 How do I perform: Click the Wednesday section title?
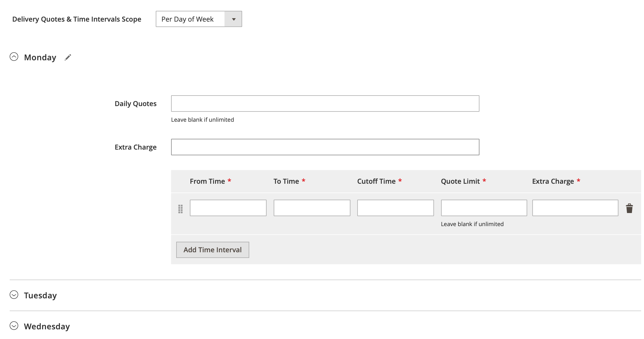47,326
